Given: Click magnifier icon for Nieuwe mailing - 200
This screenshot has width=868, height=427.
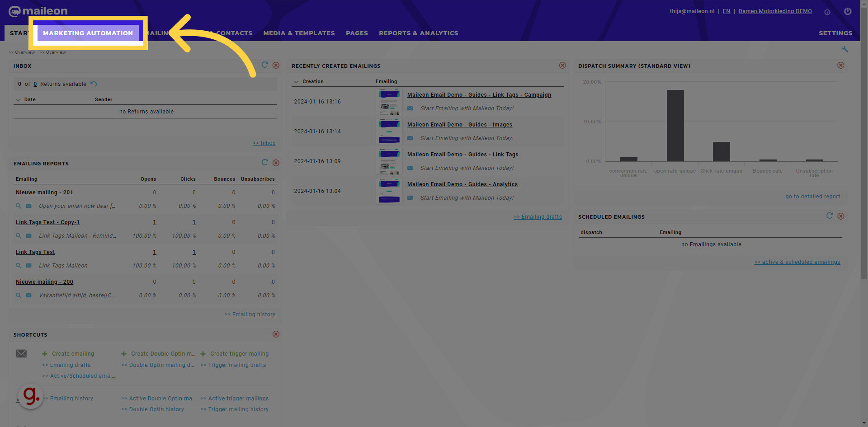Looking at the screenshot, I should click(x=19, y=295).
